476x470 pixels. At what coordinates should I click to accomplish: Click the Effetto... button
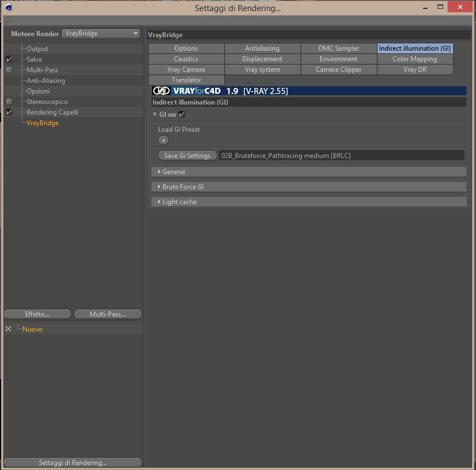(38, 314)
